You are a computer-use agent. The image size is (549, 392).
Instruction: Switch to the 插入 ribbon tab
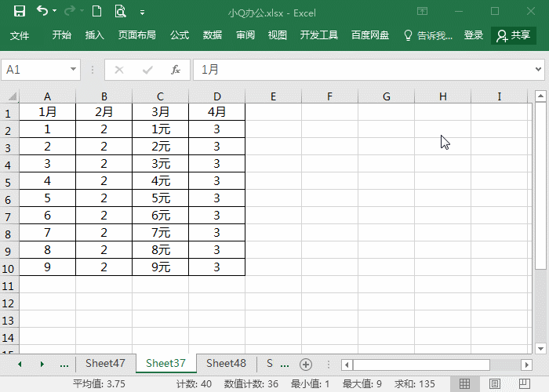click(x=95, y=35)
